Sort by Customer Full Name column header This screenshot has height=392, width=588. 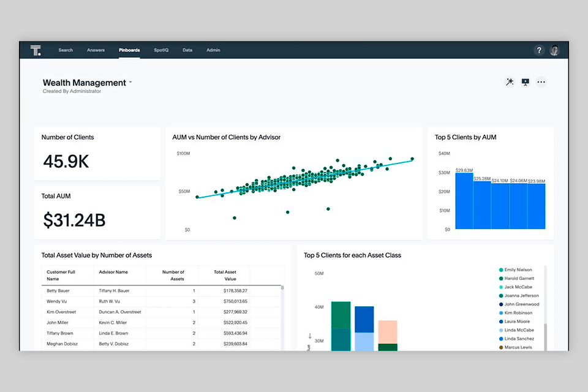[61, 276]
